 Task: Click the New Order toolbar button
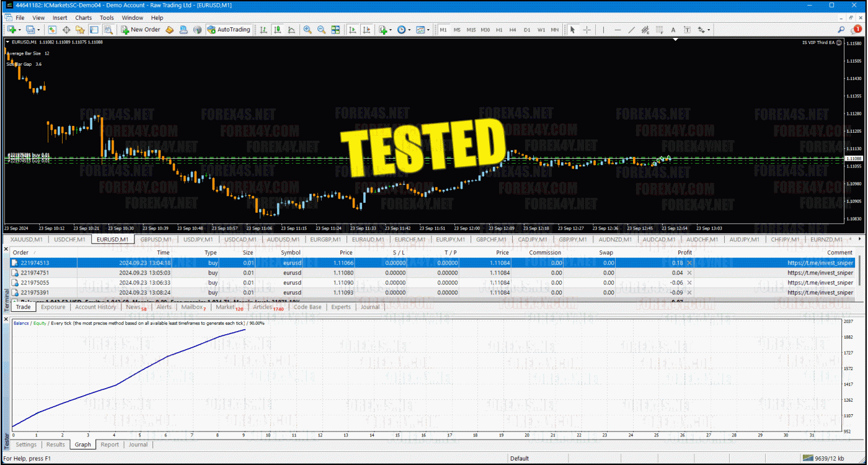click(x=141, y=30)
